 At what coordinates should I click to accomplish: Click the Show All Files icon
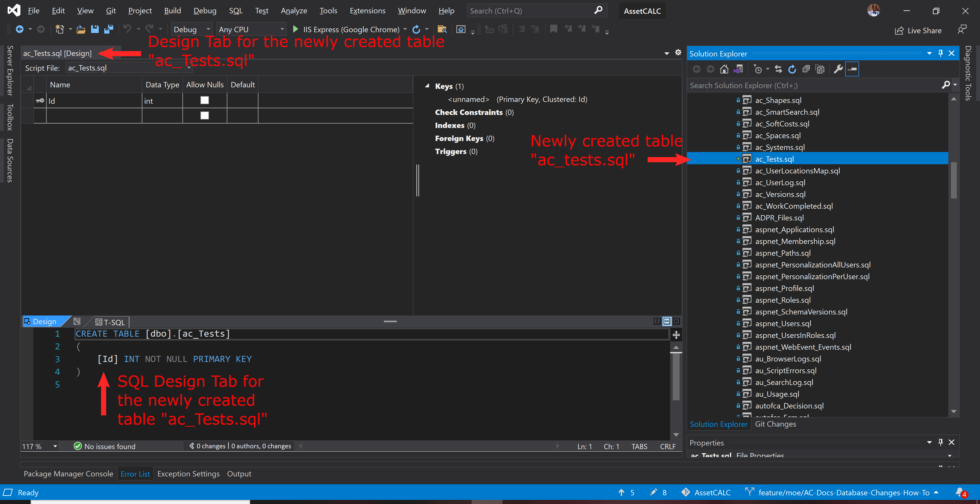click(x=820, y=69)
